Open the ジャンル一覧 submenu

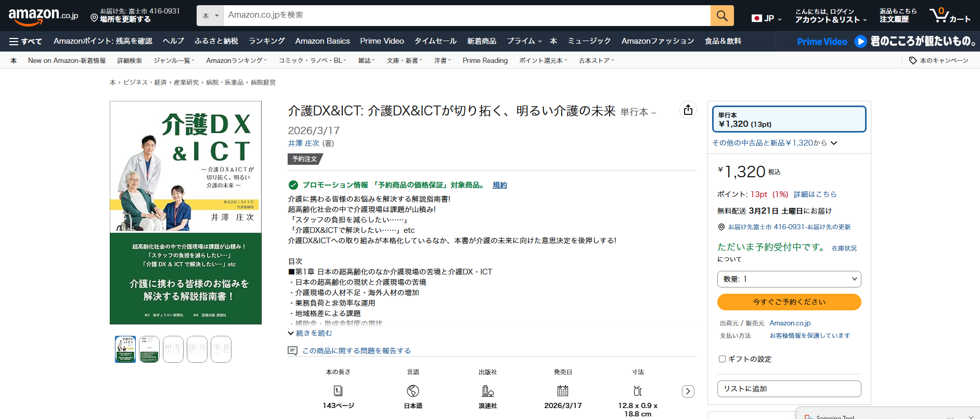tap(174, 61)
